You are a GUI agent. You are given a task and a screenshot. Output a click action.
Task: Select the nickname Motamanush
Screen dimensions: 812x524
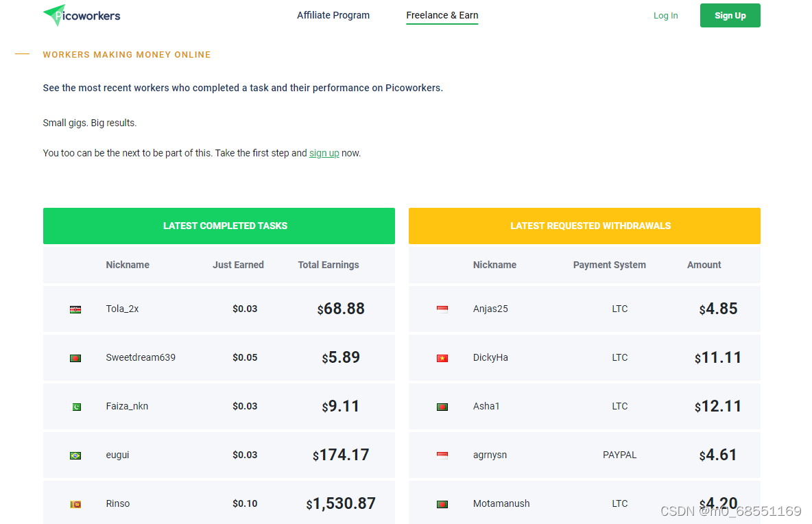click(x=501, y=504)
